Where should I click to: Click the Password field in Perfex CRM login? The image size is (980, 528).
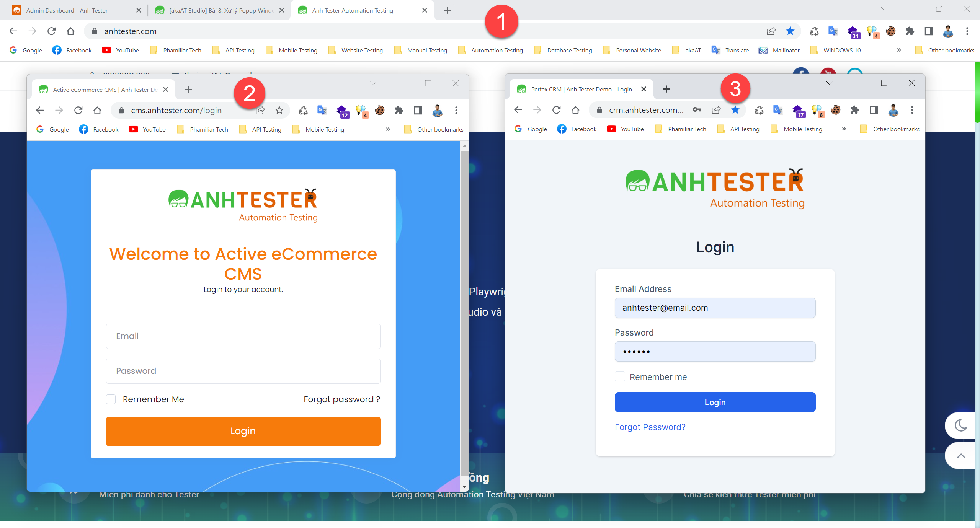715,351
